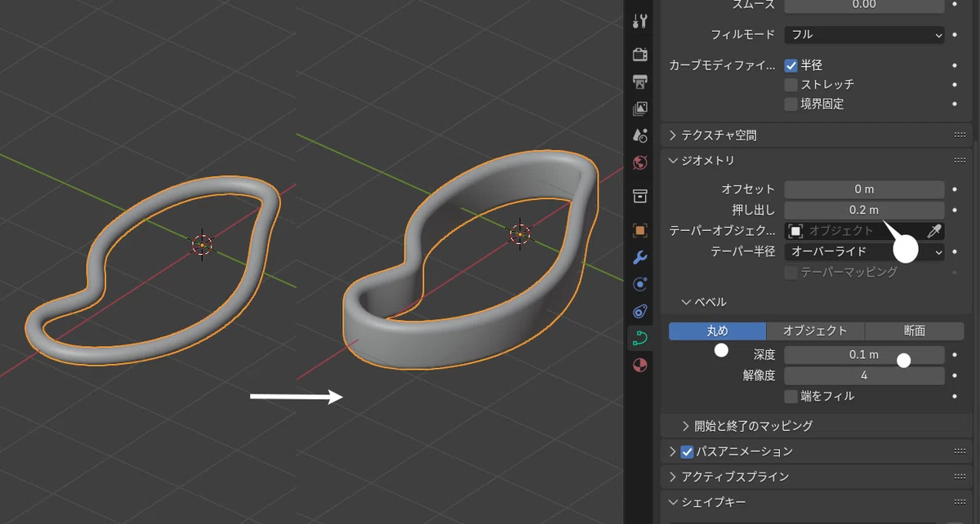Disable the パスアニメーション checkbox
Viewport: 980px width, 524px height.
coord(687,451)
